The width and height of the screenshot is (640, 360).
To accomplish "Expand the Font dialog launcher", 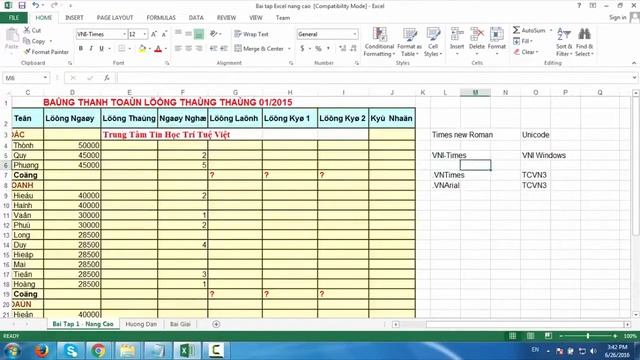I will [x=167, y=63].
